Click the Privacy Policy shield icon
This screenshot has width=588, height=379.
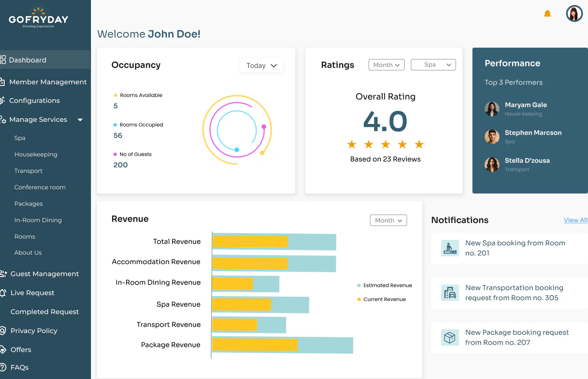(3, 331)
